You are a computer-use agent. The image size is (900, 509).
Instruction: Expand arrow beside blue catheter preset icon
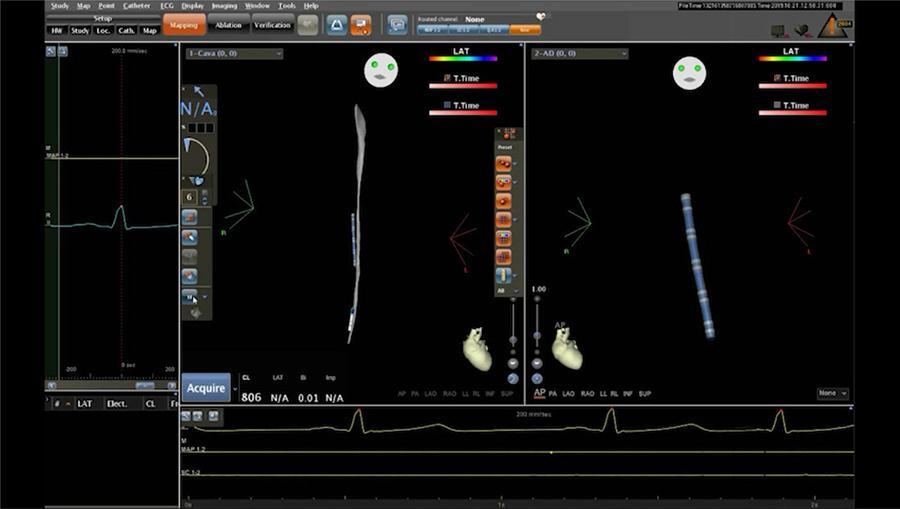click(515, 275)
